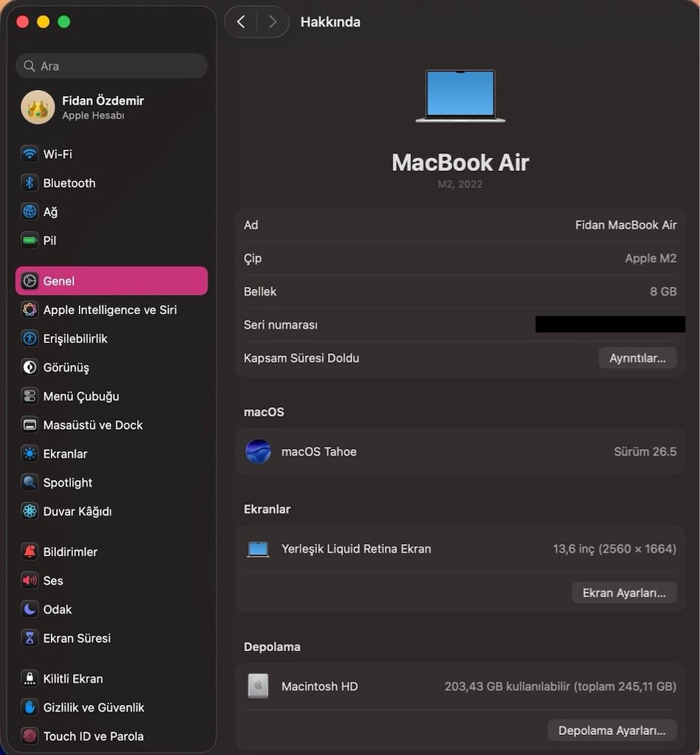700x755 pixels.
Task: Click Sürüm 26.5 version text
Action: [x=645, y=452]
